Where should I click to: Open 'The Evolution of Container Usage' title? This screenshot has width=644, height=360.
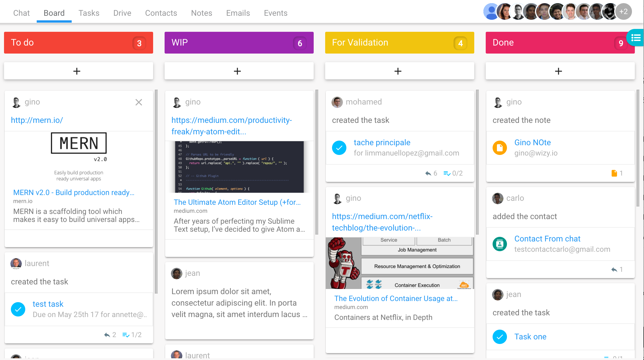[396, 298]
